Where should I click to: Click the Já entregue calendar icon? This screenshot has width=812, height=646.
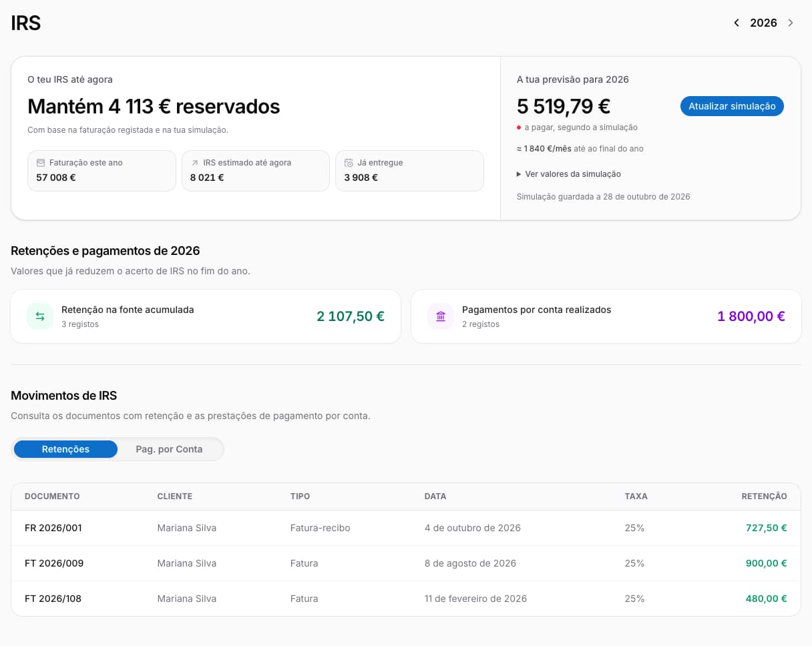(x=349, y=163)
